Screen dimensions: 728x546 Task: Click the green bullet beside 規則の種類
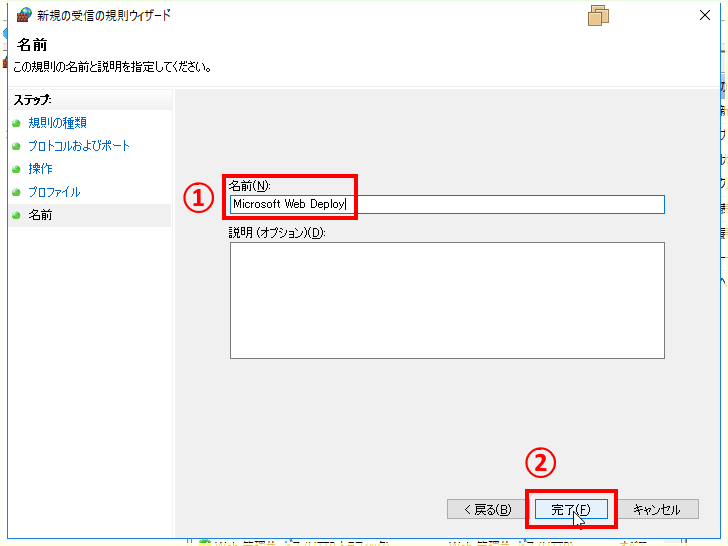16,123
